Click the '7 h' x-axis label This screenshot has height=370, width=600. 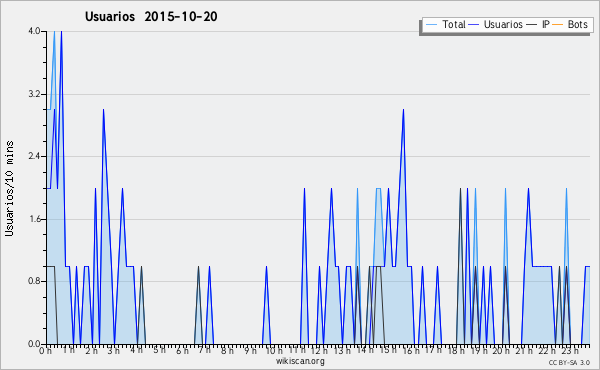click(204, 350)
